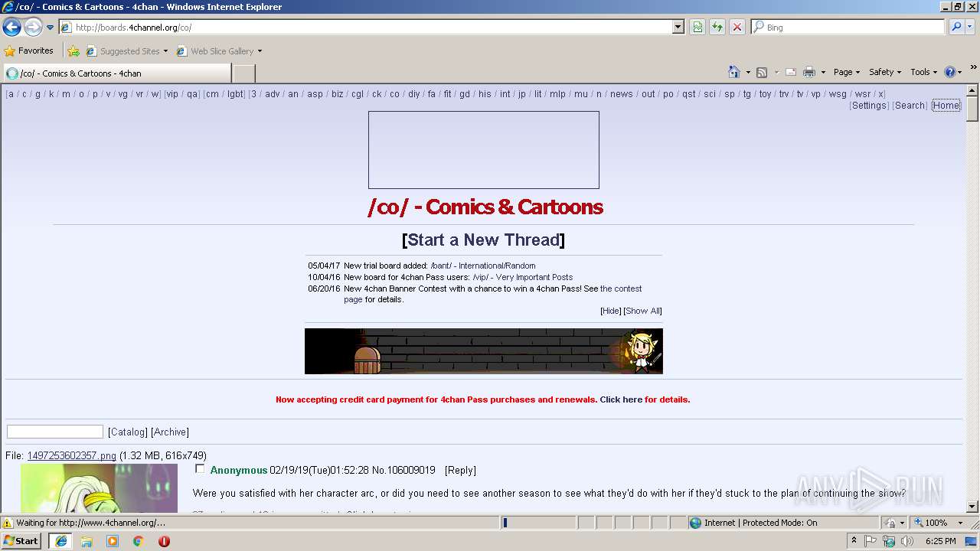The image size is (980, 551).
Task: Open the search provider dropdown arrow
Action: (x=970, y=27)
